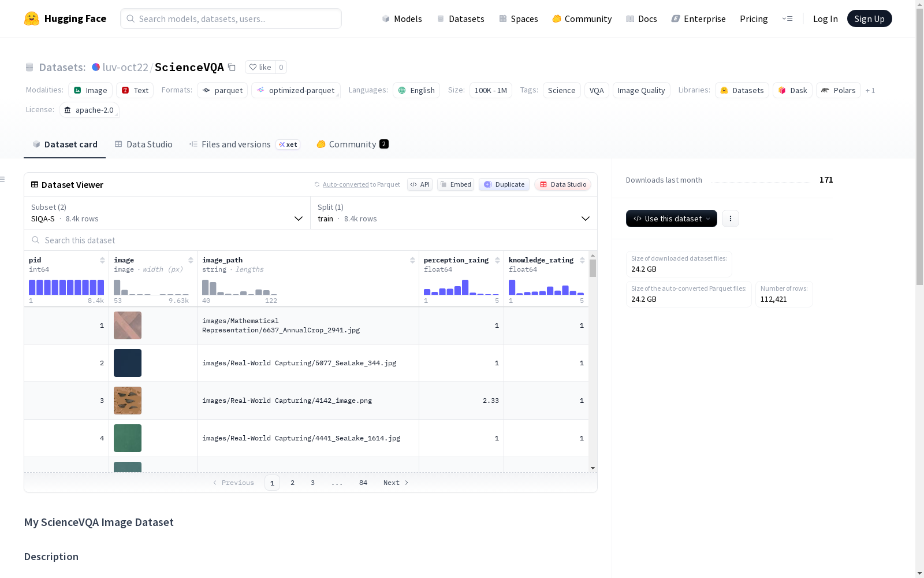Open Models in the top navigation
Screen dimensions: 924x578
402,18
